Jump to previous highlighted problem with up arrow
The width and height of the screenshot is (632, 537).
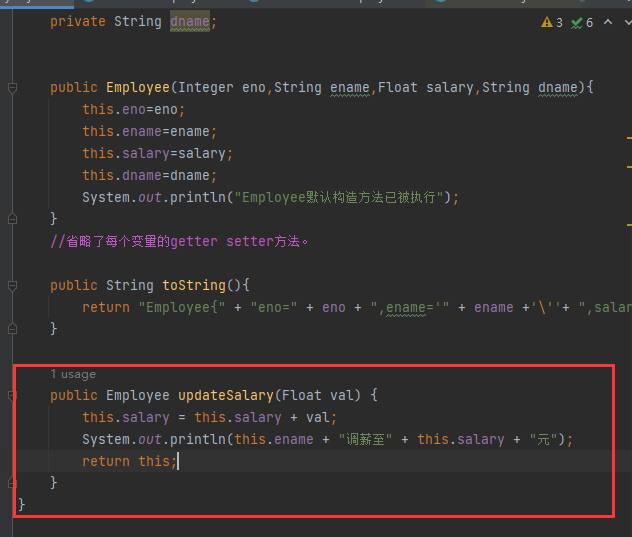607,22
